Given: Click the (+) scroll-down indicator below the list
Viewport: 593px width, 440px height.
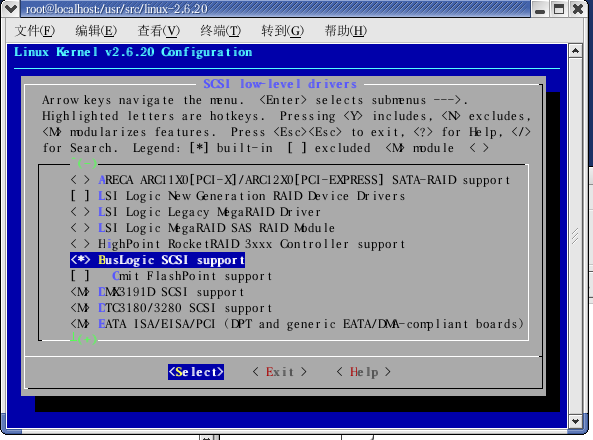Looking at the screenshot, I should [84, 339].
